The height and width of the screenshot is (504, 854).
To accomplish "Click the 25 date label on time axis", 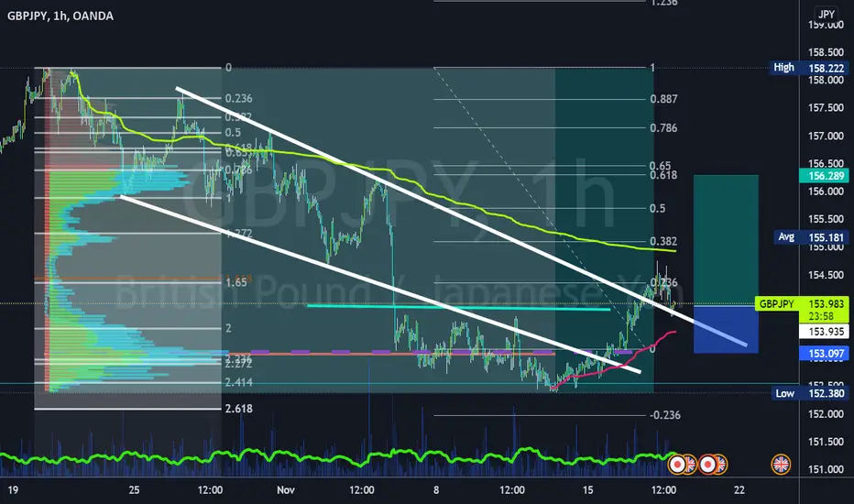I will tap(134, 490).
